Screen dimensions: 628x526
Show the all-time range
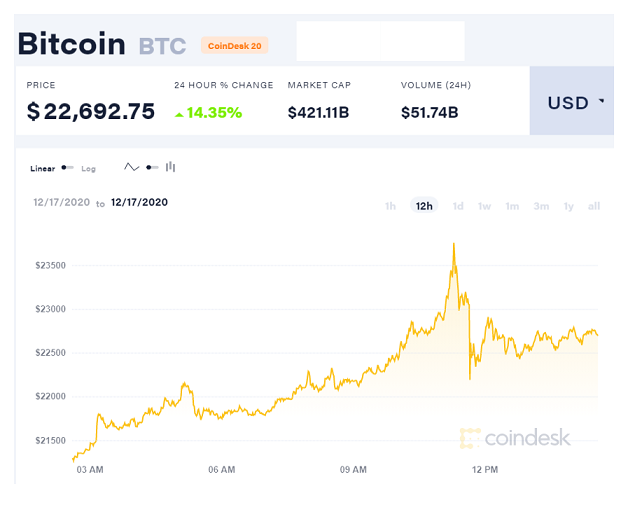tap(594, 206)
